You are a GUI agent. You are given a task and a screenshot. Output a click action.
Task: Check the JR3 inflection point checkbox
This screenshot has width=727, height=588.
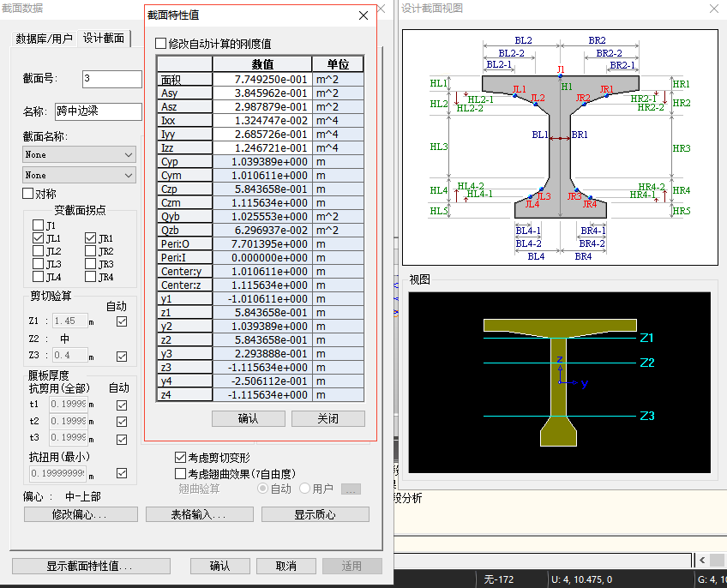pyautogui.click(x=91, y=264)
